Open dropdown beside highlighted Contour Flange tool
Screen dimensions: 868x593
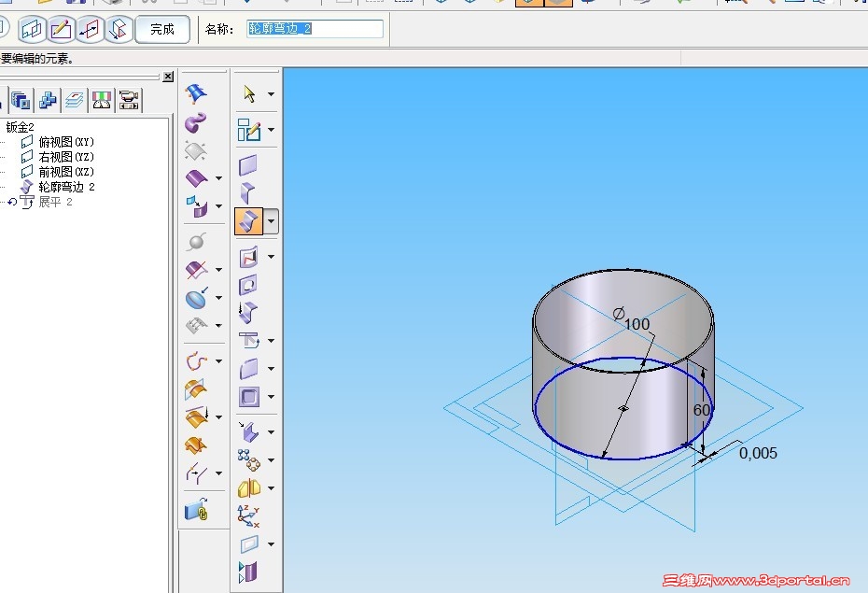pyautogui.click(x=271, y=221)
